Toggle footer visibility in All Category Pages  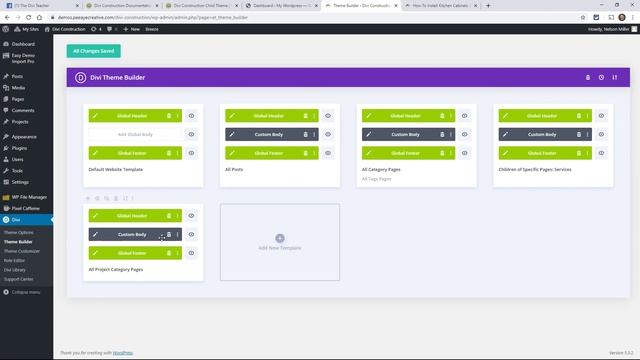(464, 153)
